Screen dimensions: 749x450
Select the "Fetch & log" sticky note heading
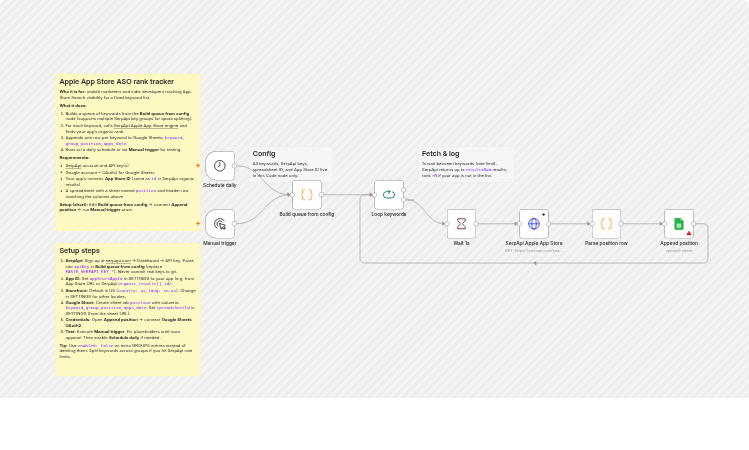440,153
